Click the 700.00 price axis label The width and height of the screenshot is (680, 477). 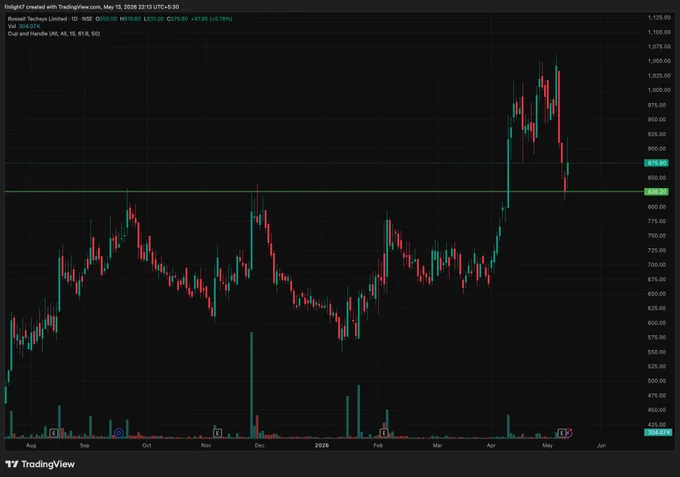pyautogui.click(x=657, y=265)
